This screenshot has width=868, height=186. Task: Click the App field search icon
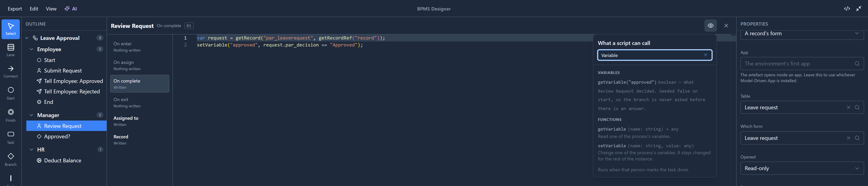857,63
